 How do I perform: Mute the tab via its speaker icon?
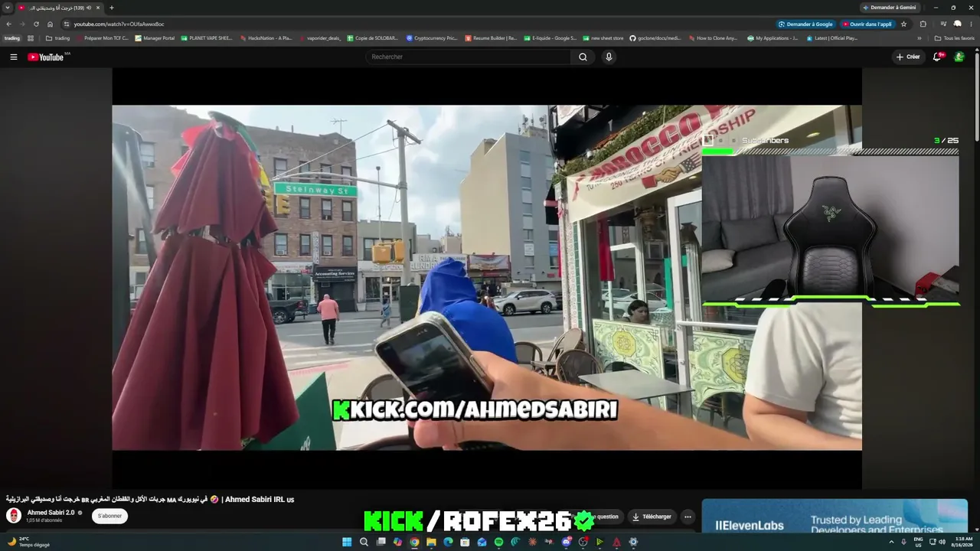(x=89, y=8)
